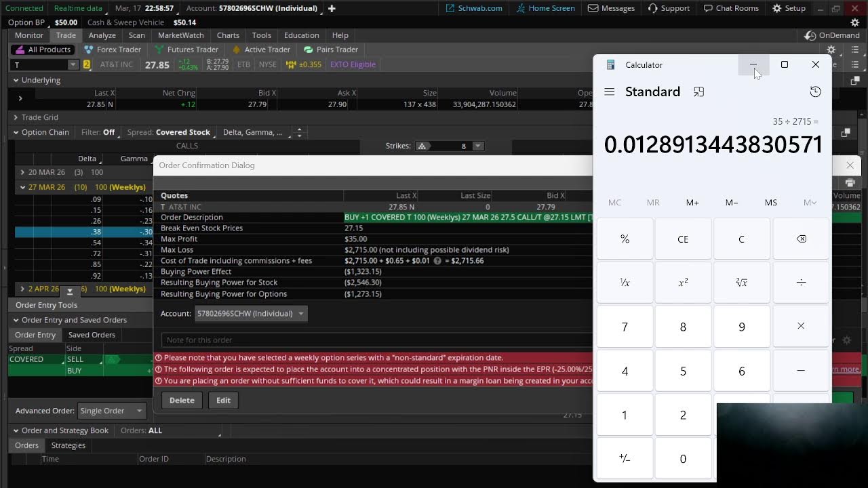Expand the Trade Grid section
The image size is (868, 488).
click(16, 117)
